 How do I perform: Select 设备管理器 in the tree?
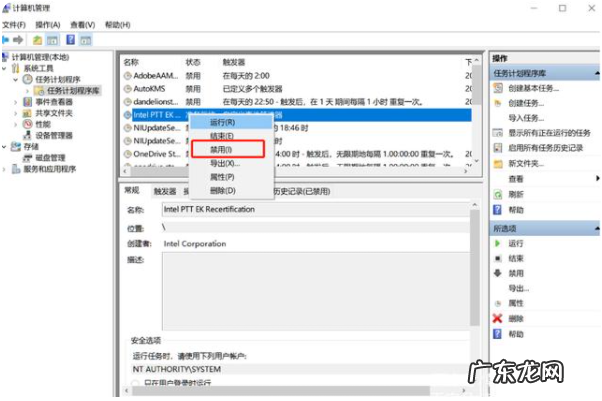(54, 135)
